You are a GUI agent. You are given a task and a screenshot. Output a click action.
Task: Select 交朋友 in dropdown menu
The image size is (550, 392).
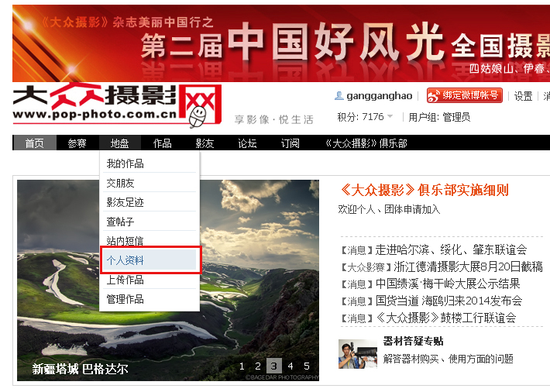click(x=150, y=183)
